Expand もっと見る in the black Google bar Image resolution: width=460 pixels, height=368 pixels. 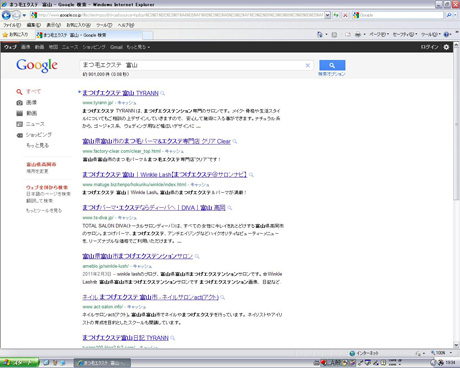point(138,47)
